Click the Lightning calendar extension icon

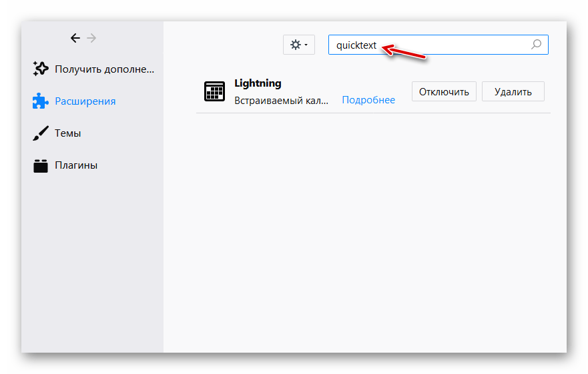tap(214, 91)
